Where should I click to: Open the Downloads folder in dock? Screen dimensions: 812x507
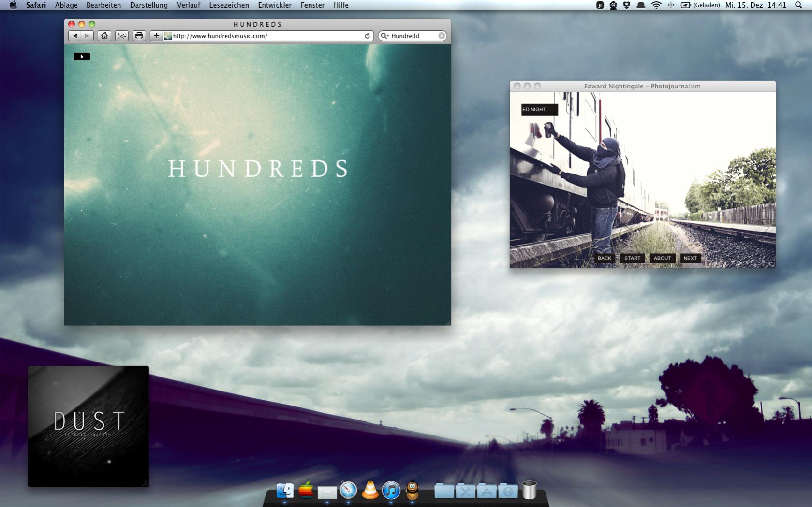[508, 491]
